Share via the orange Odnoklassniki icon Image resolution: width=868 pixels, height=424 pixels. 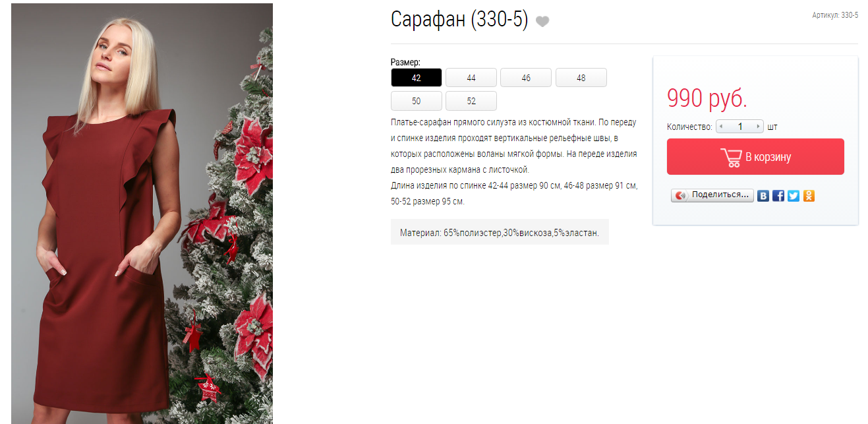(x=809, y=195)
